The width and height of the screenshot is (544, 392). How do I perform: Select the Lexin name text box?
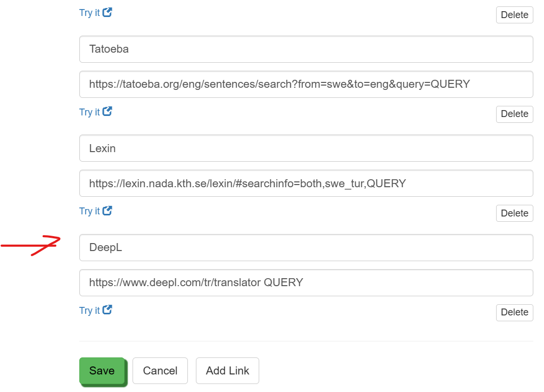pyautogui.click(x=306, y=148)
